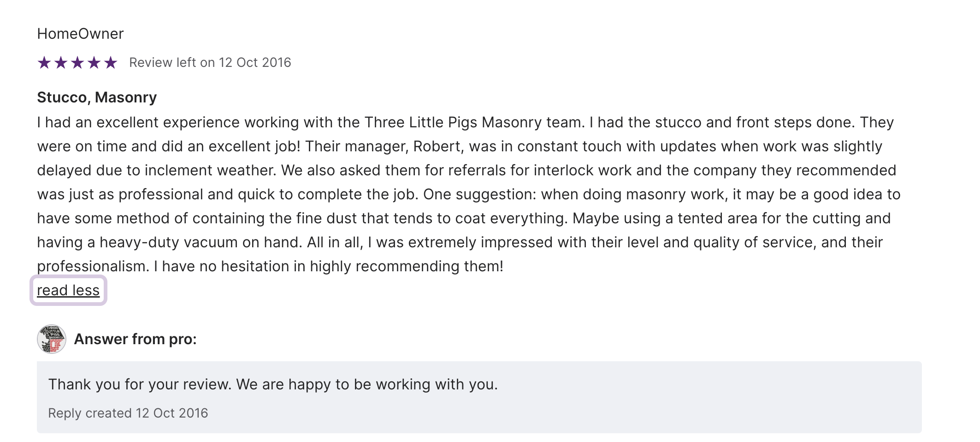Click the fifth purple rating star

111,62
